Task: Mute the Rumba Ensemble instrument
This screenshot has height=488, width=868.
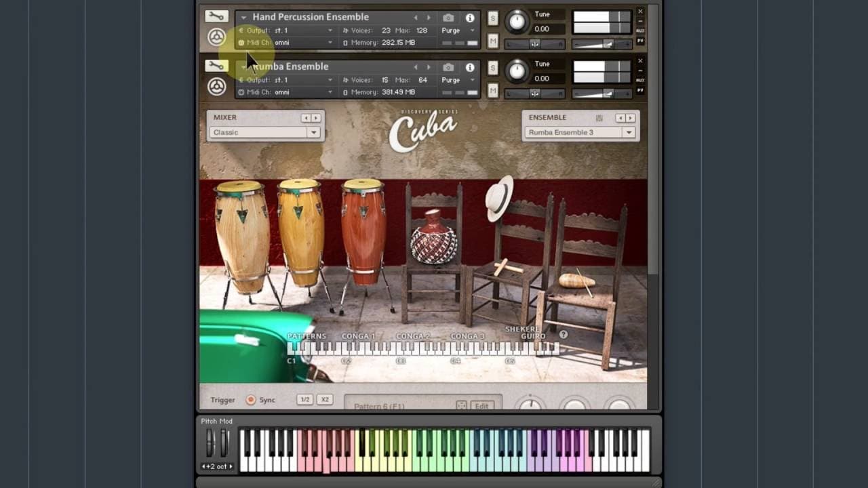Action: click(x=493, y=91)
